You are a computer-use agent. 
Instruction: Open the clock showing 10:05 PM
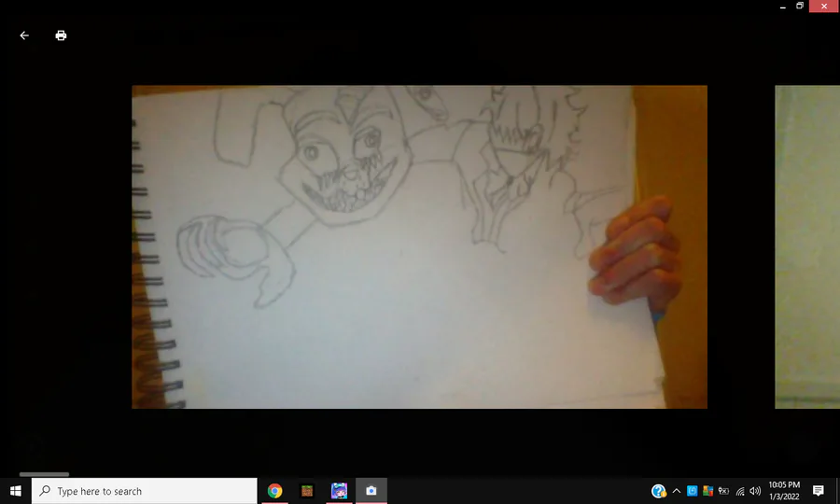pyautogui.click(x=784, y=491)
